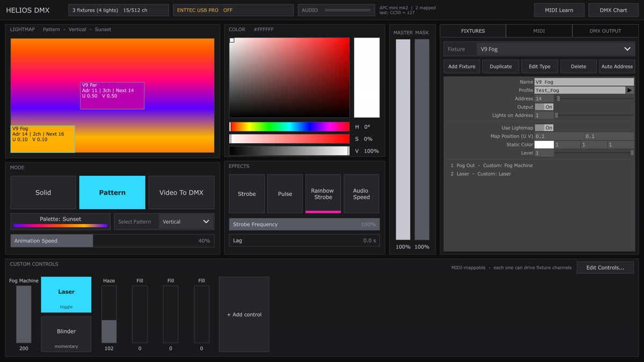Click the Value V slider
This screenshot has height=362, width=644.
[x=289, y=151]
